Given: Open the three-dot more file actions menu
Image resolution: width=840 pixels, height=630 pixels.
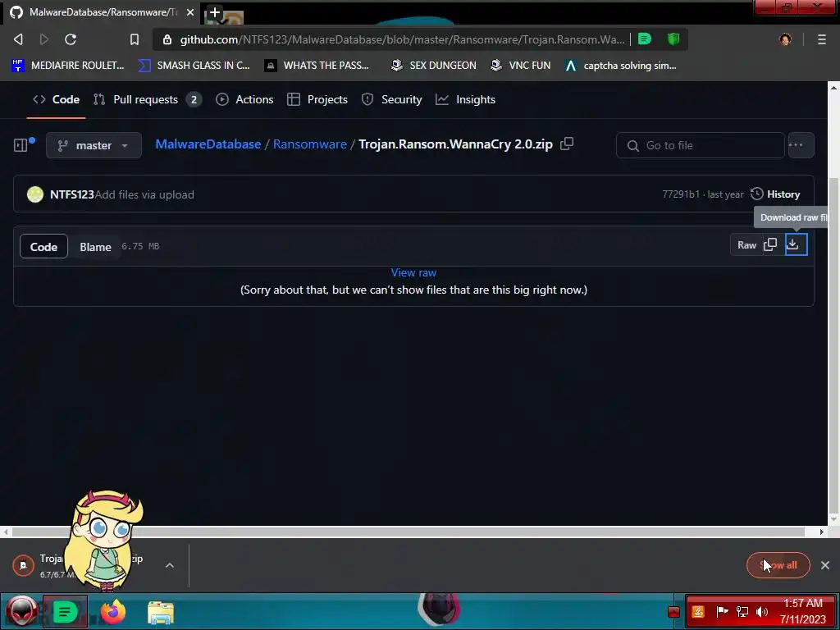Looking at the screenshot, I should click(801, 145).
